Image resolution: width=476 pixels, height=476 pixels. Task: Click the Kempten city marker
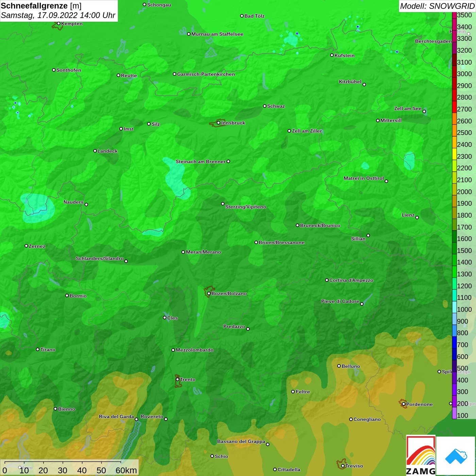58,23
